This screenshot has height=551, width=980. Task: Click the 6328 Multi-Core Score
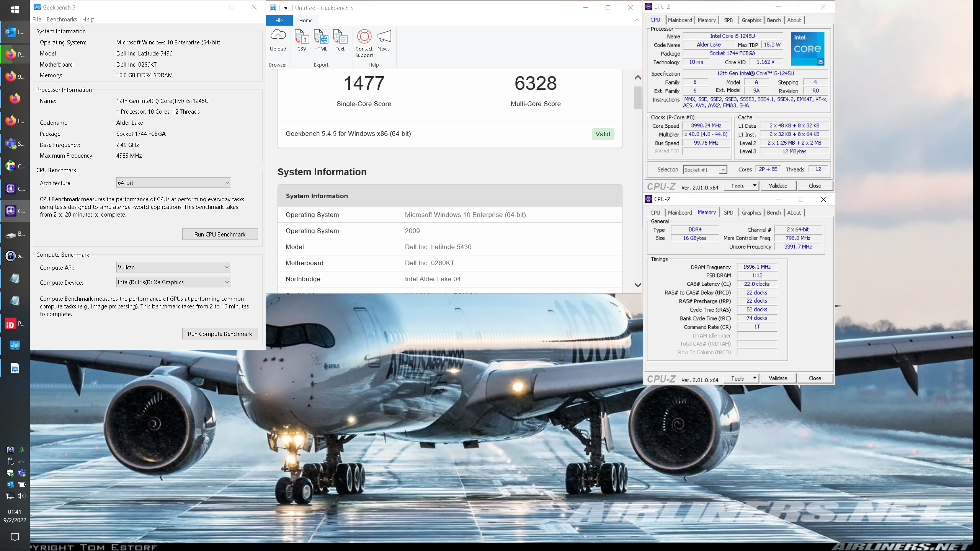click(536, 83)
